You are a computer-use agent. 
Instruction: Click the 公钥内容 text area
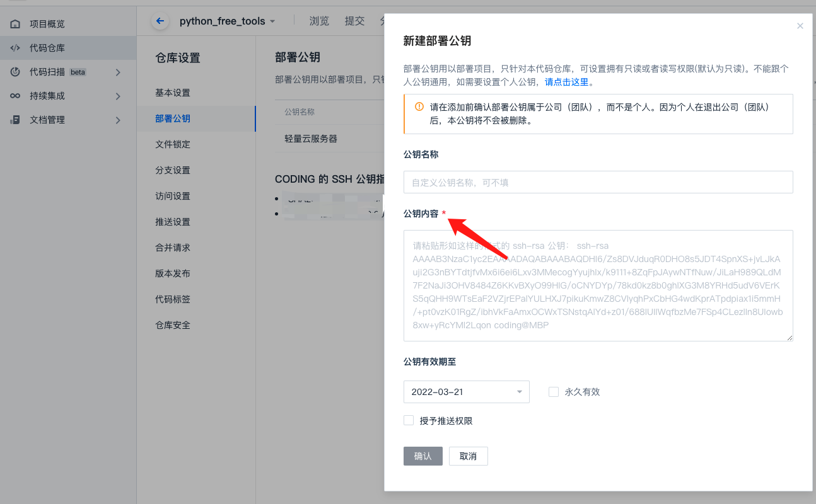click(598, 285)
